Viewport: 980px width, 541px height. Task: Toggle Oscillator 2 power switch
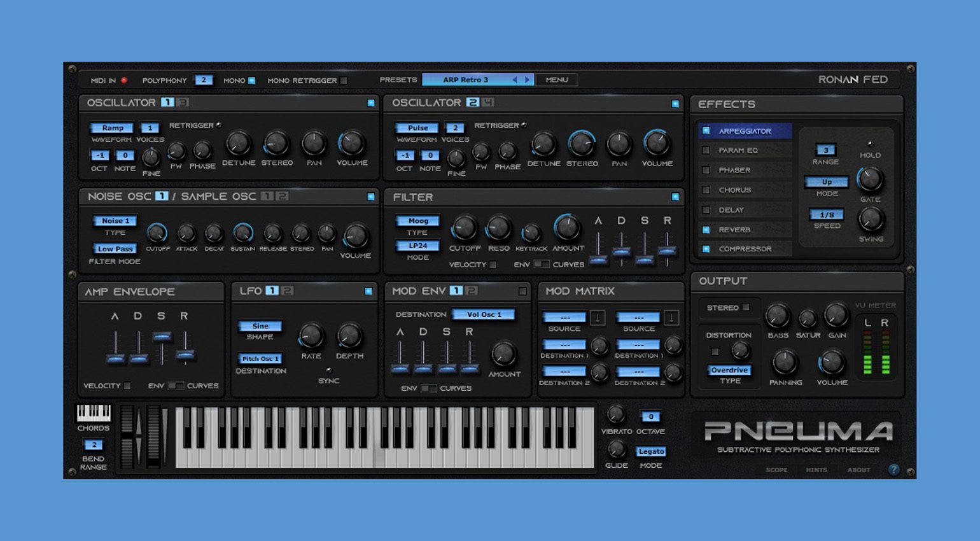(675, 104)
